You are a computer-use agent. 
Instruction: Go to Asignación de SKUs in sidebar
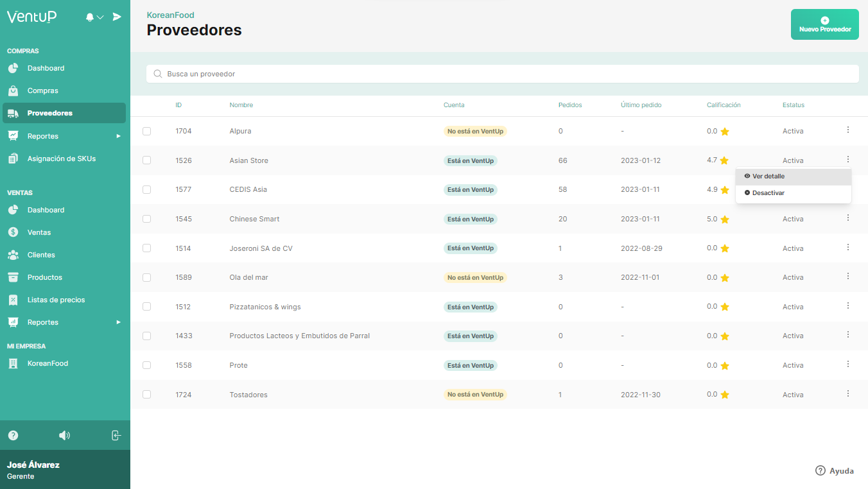[x=61, y=159]
